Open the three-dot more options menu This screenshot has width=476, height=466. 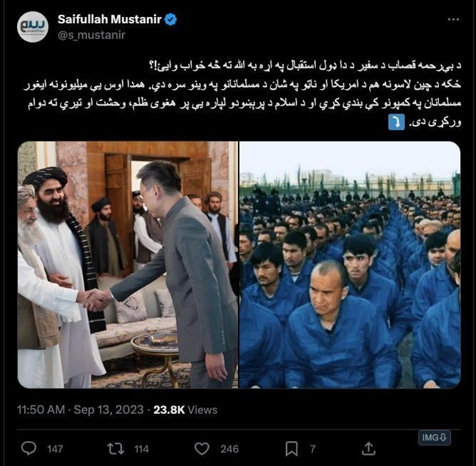click(x=453, y=19)
